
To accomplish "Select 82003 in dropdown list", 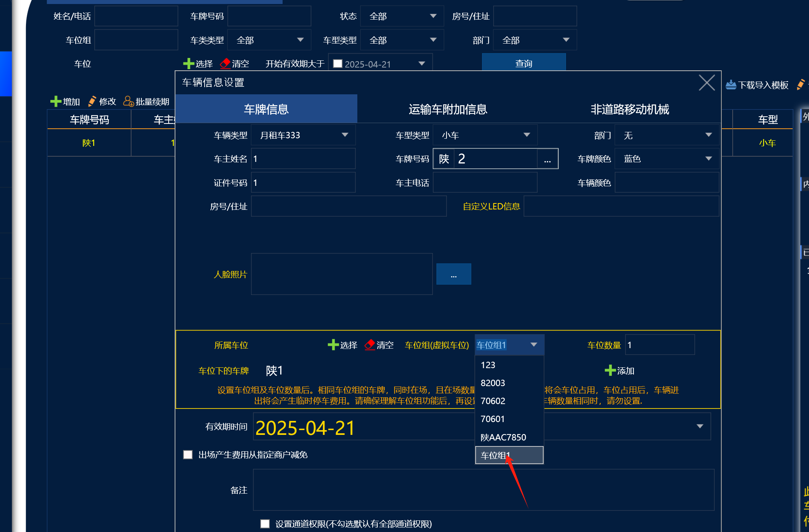I will 509,383.
